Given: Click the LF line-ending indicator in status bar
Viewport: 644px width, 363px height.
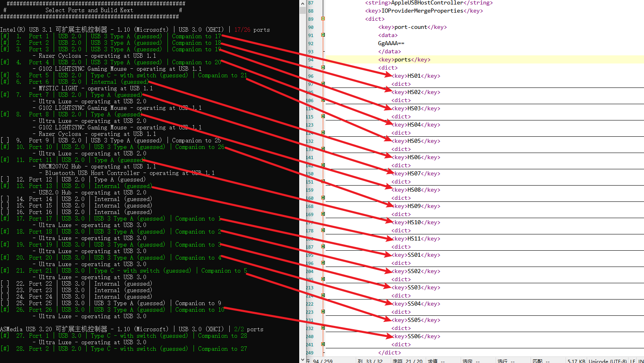Looking at the screenshot, I should tap(633, 361).
